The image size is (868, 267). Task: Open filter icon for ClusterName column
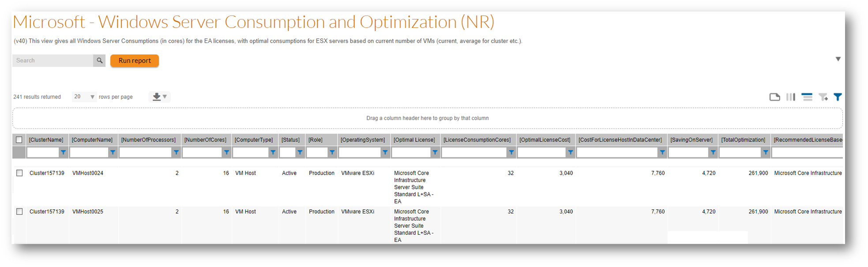point(64,153)
